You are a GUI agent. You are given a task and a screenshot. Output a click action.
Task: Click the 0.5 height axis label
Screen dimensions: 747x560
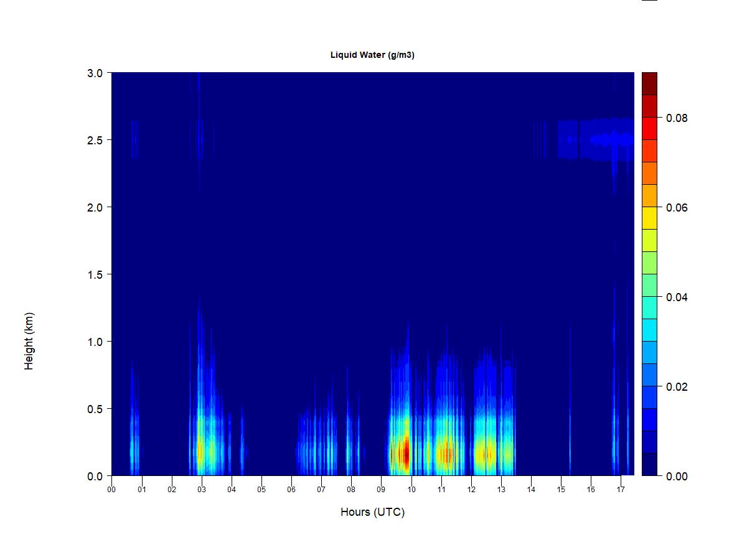95,409
